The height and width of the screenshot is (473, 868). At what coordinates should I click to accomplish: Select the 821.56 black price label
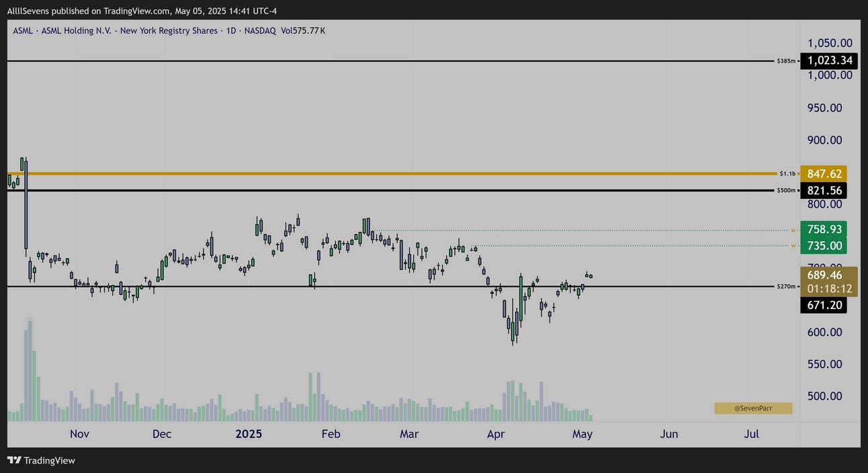(824, 190)
